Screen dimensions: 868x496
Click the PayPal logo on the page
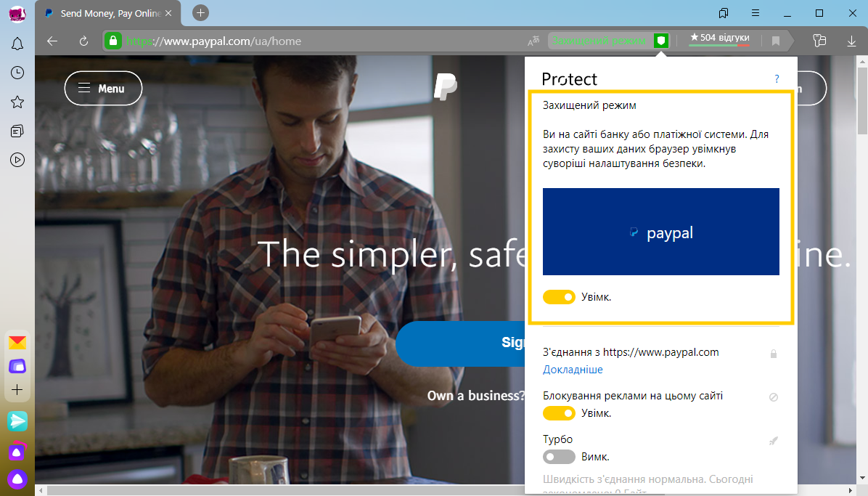[445, 87]
